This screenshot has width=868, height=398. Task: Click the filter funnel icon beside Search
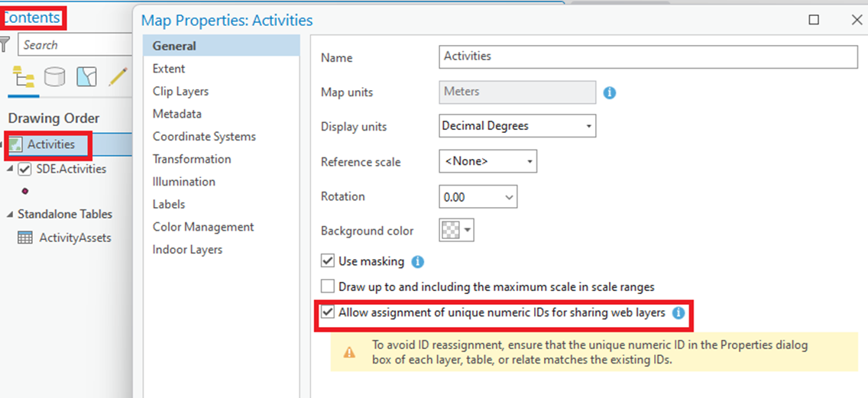coord(5,44)
